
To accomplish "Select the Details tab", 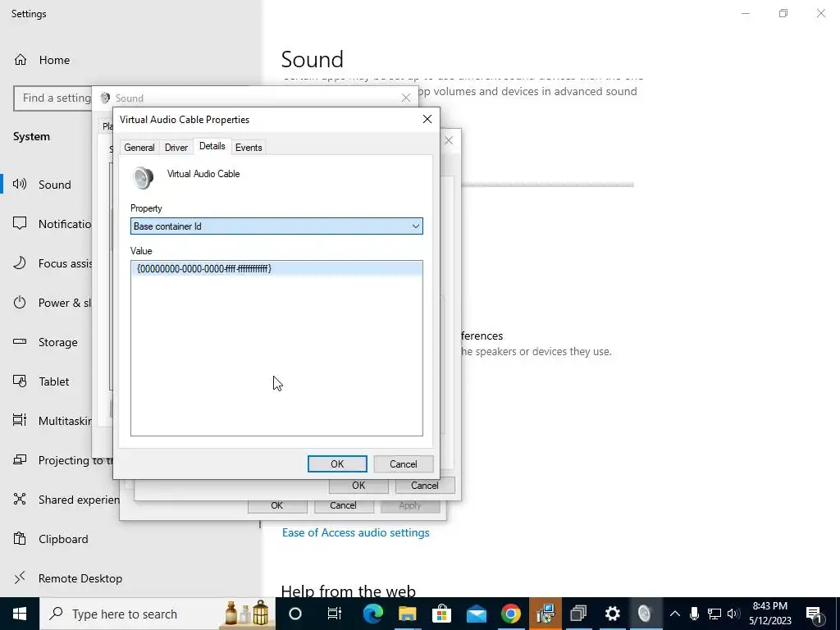I will 212,146.
